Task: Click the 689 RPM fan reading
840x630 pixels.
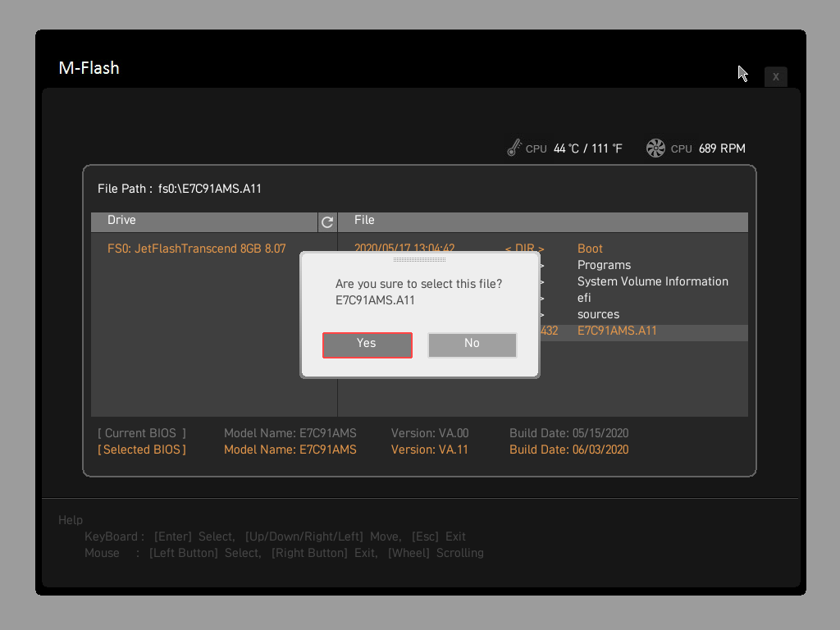Action: pyautogui.click(x=722, y=148)
